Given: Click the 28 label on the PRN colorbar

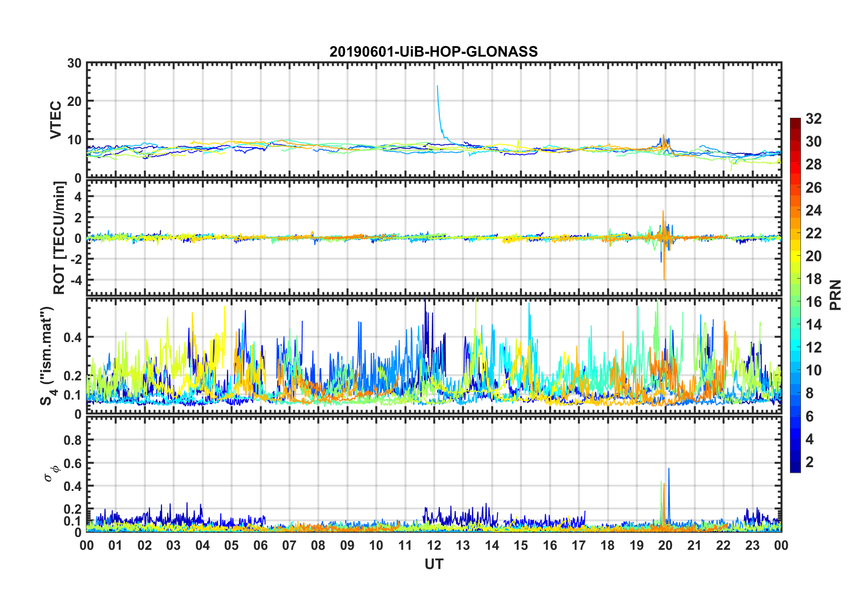Looking at the screenshot, I should pyautogui.click(x=814, y=164).
